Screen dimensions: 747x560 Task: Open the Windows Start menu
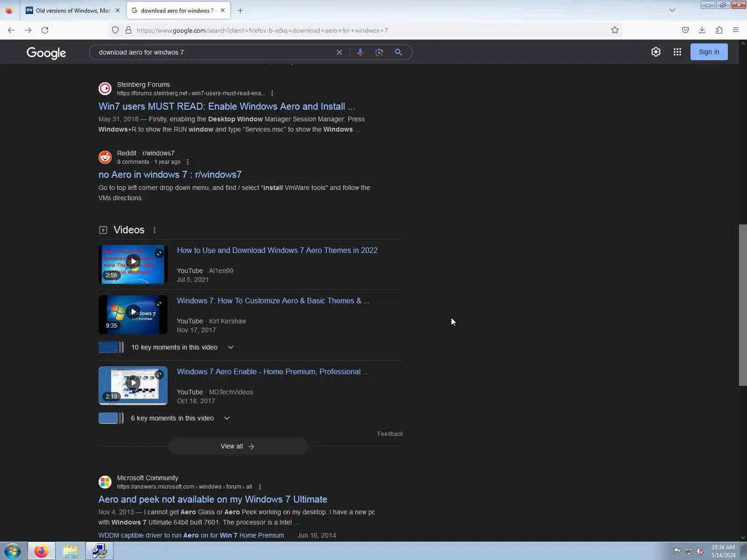(13, 551)
